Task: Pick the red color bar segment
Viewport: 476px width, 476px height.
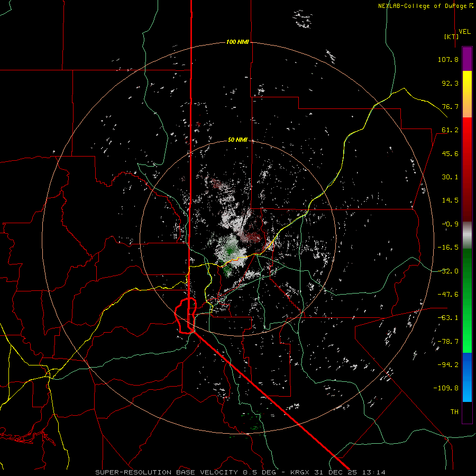Action: click(467, 169)
